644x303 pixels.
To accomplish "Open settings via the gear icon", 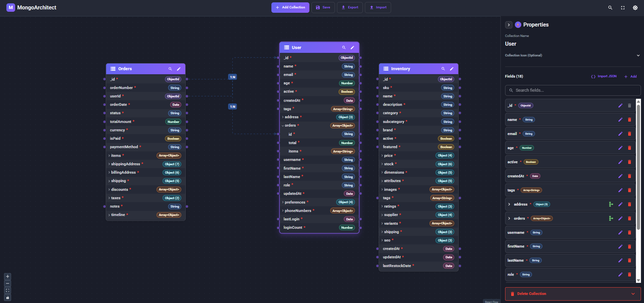I will (635, 8).
